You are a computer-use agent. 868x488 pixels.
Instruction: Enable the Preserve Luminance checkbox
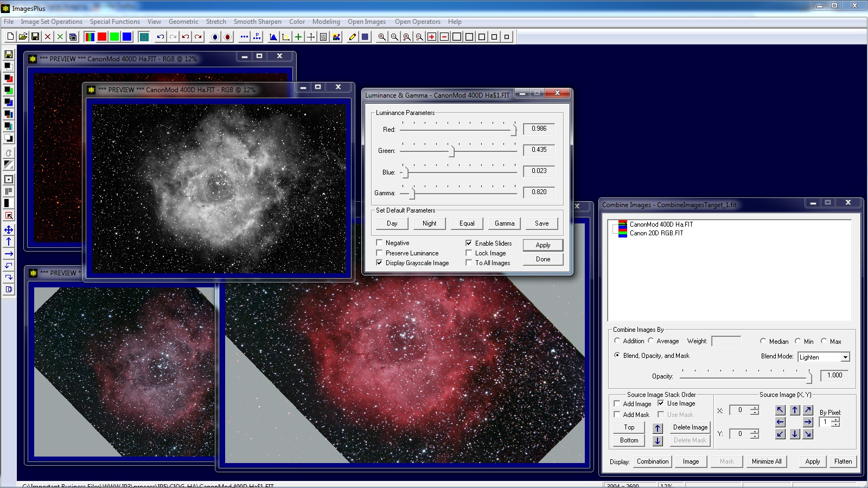[x=379, y=253]
